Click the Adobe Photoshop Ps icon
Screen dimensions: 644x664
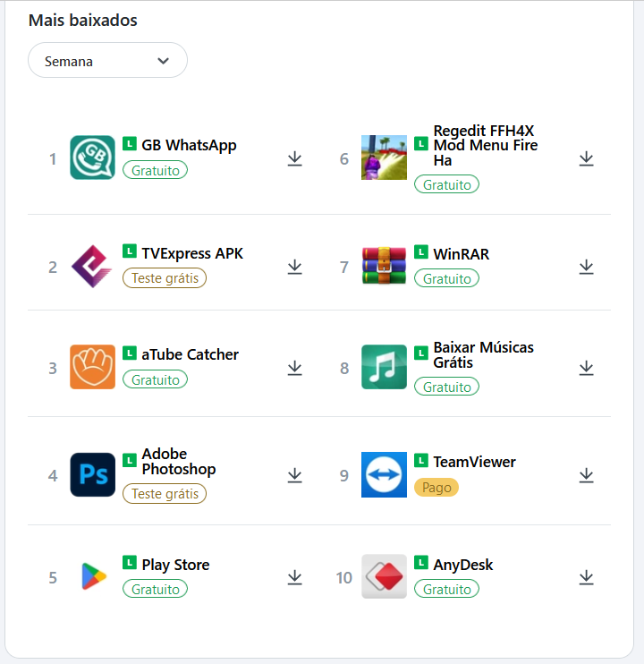pos(92,474)
